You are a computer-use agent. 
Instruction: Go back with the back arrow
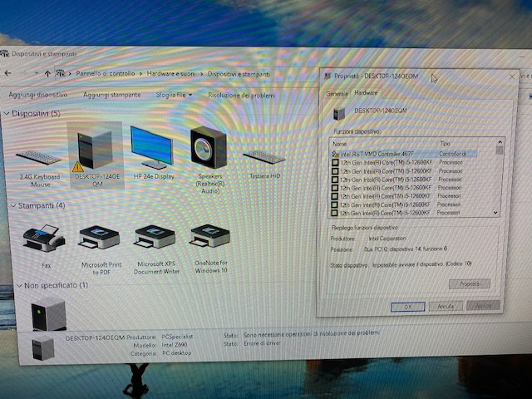7,73
